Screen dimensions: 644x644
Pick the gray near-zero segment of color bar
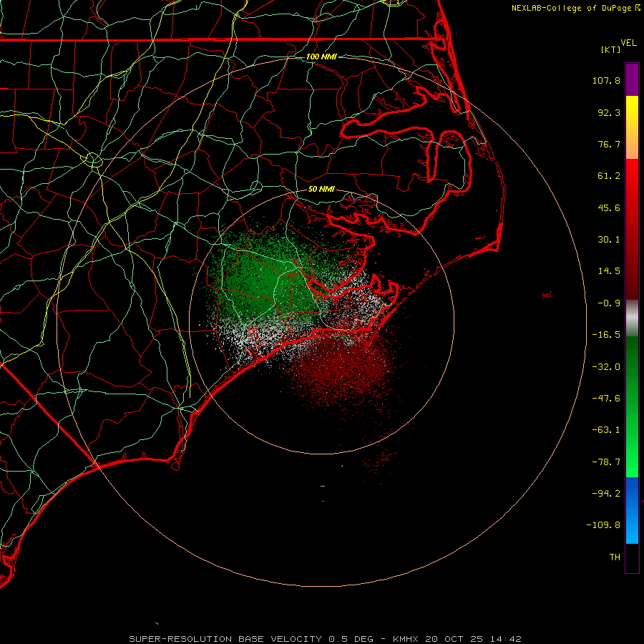(x=632, y=318)
